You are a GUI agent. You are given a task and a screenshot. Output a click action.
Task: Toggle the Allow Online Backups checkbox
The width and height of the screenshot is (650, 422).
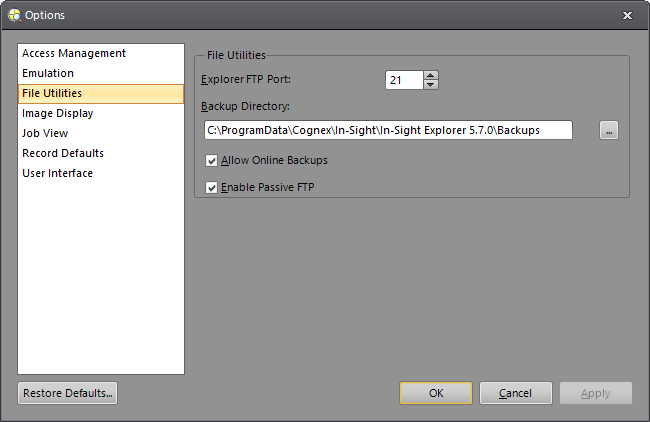(211, 160)
